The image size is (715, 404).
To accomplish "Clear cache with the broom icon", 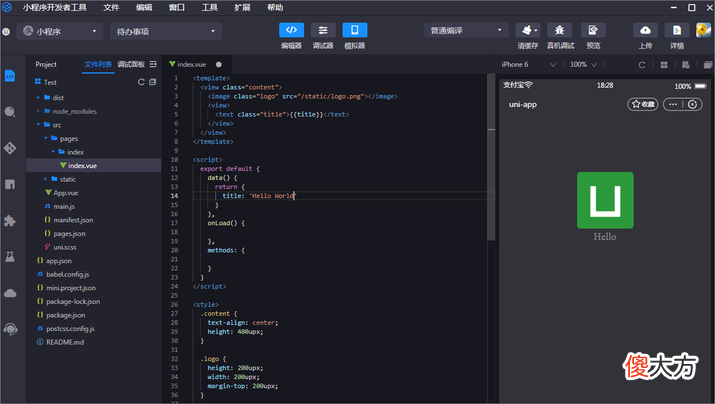I will click(x=528, y=30).
